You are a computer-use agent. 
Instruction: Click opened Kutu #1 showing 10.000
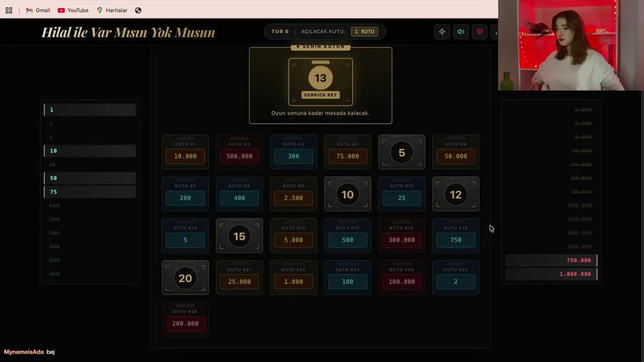click(185, 152)
